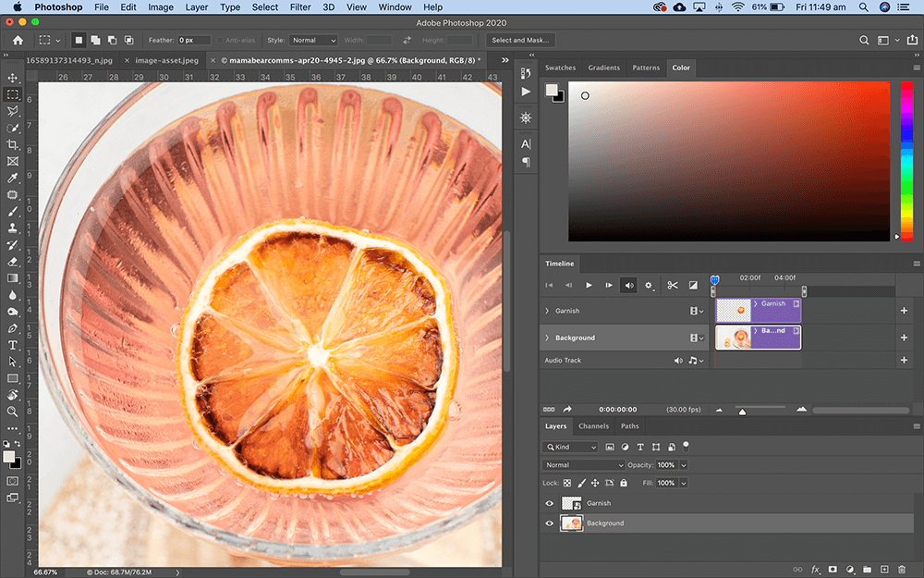This screenshot has width=924, height=578.
Task: Select the Clone Stamp tool
Action: point(12,228)
